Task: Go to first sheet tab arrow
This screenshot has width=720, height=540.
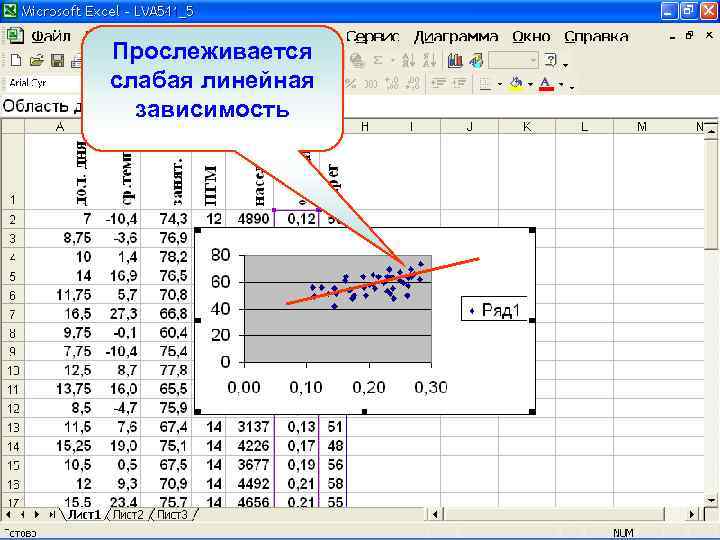Action: tap(9, 514)
